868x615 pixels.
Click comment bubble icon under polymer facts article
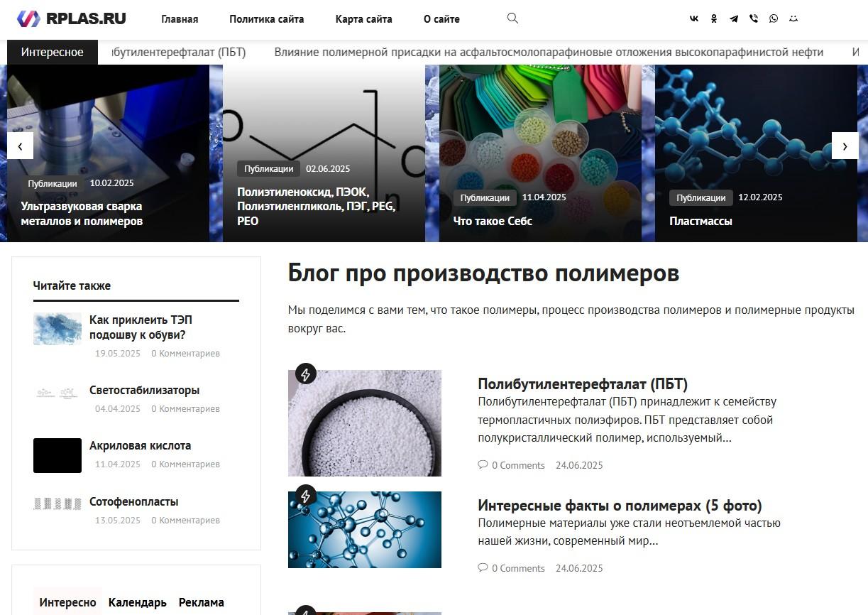(x=483, y=567)
